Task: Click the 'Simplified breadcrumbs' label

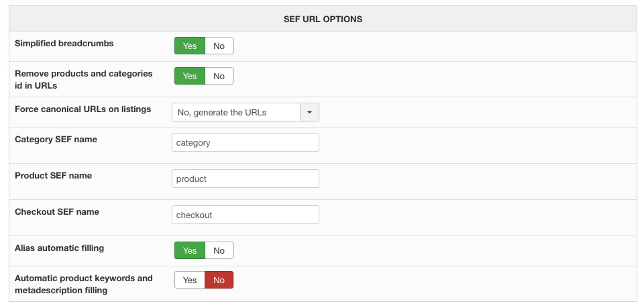Action: point(64,43)
